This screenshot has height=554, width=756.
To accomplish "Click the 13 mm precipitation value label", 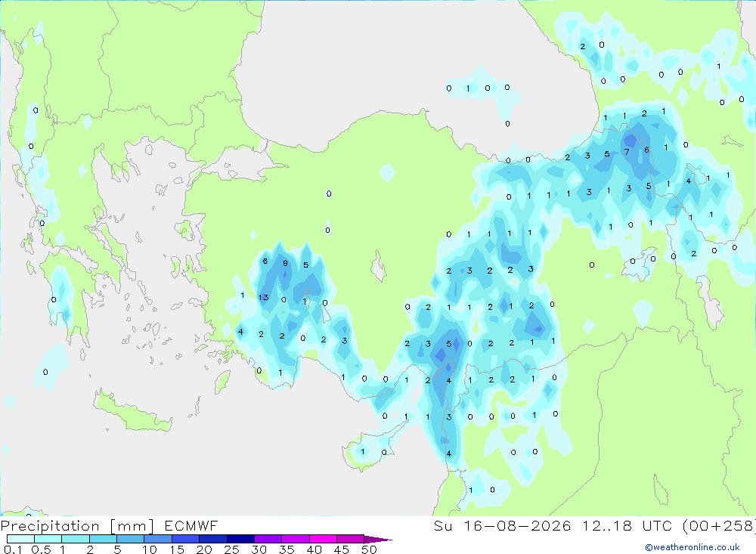I will click(x=263, y=298).
